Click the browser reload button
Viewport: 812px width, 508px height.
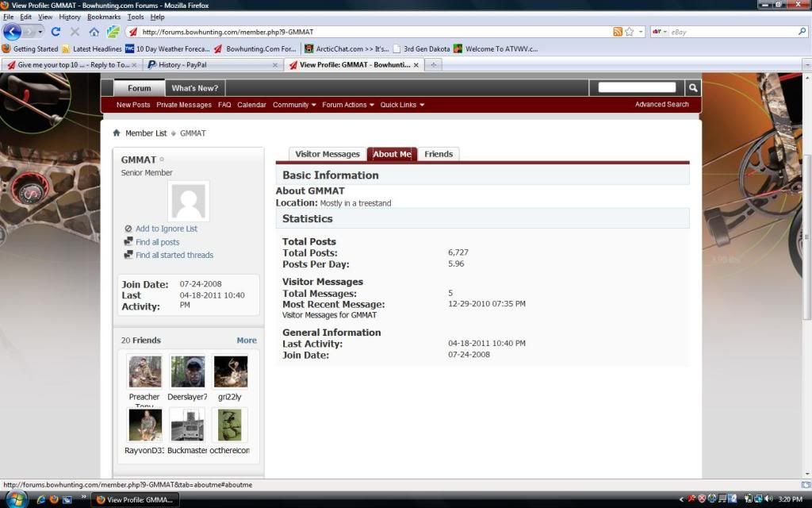[56, 32]
